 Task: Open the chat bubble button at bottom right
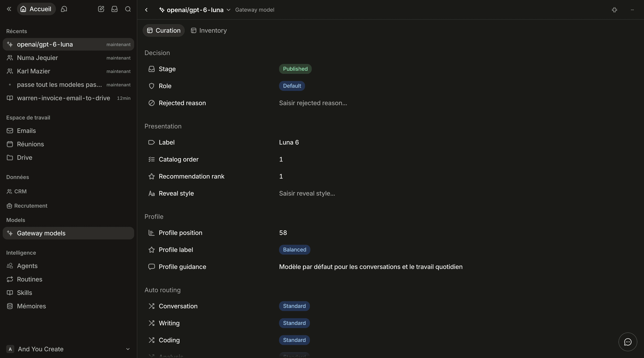628,342
